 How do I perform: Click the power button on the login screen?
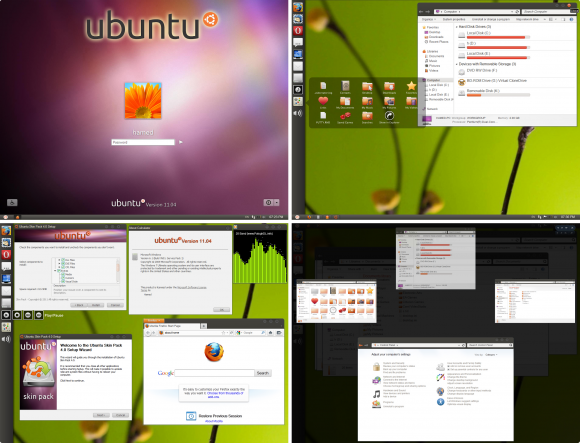(x=269, y=202)
